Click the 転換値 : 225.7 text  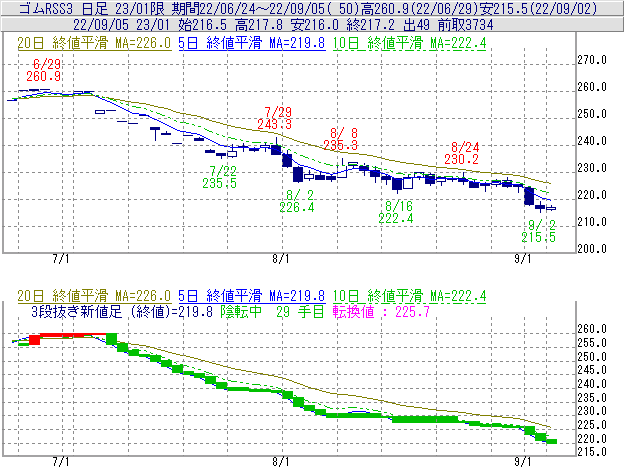381,311
